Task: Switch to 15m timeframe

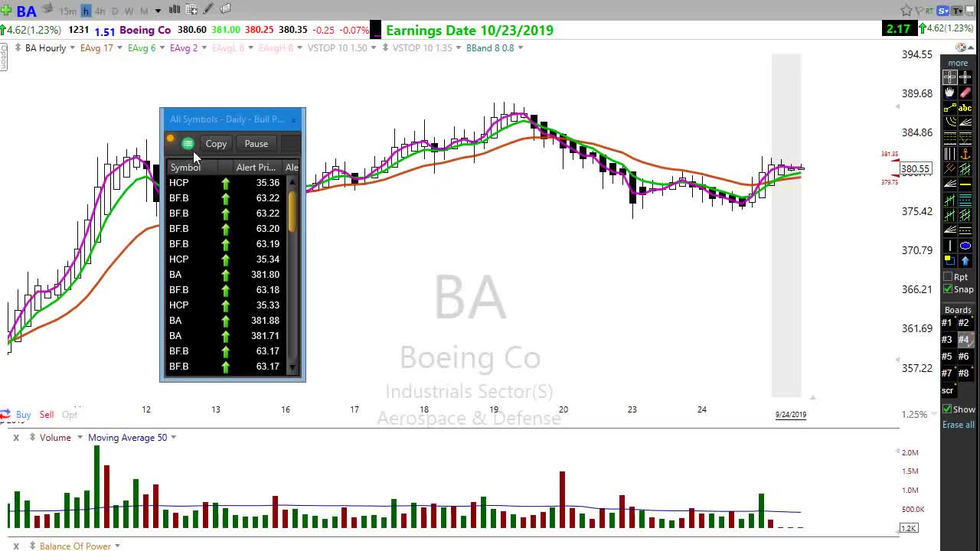Action: [67, 11]
